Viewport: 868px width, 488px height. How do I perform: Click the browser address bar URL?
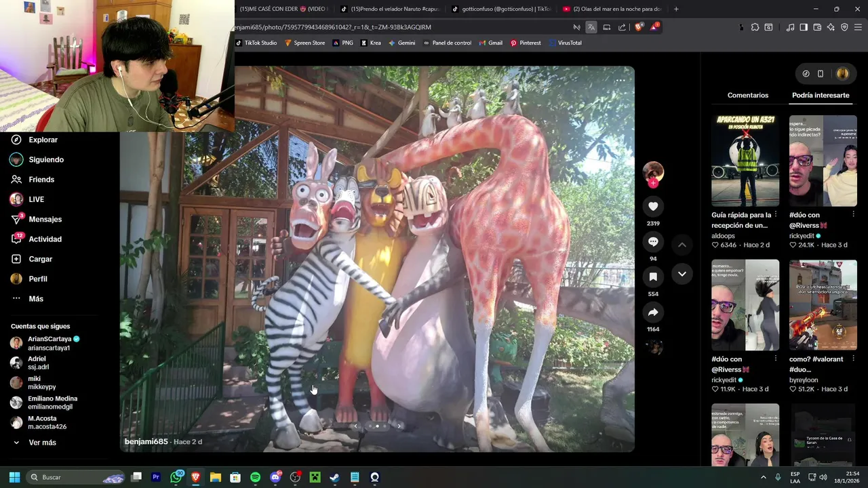click(332, 27)
